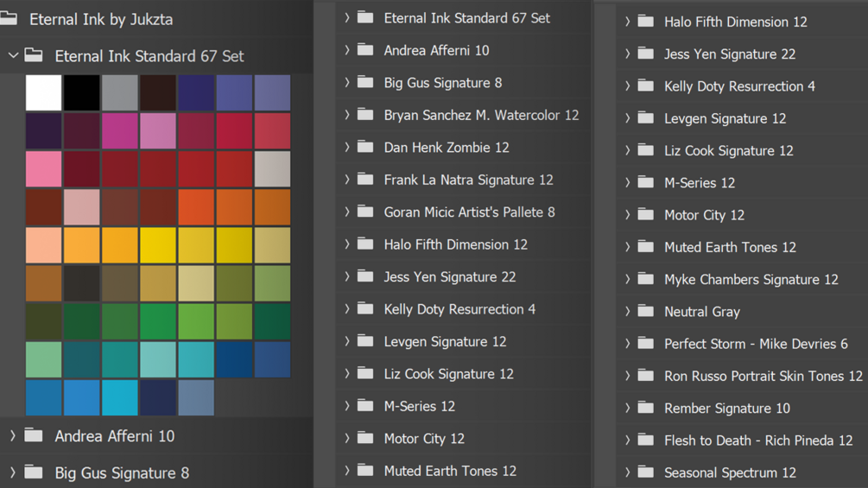Select the Goran Micic Artist's Pallete 8 label

pos(470,212)
